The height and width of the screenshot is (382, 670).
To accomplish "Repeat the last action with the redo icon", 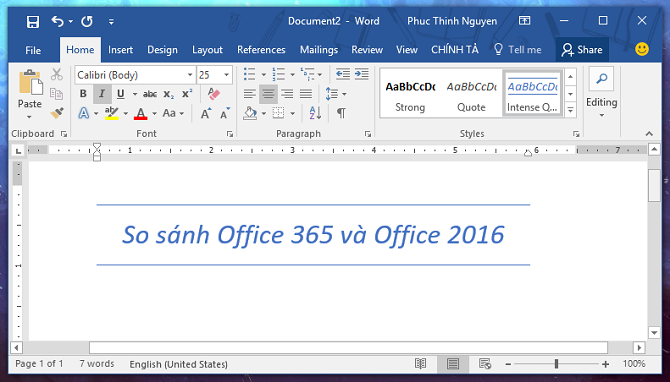I will pos(87,21).
